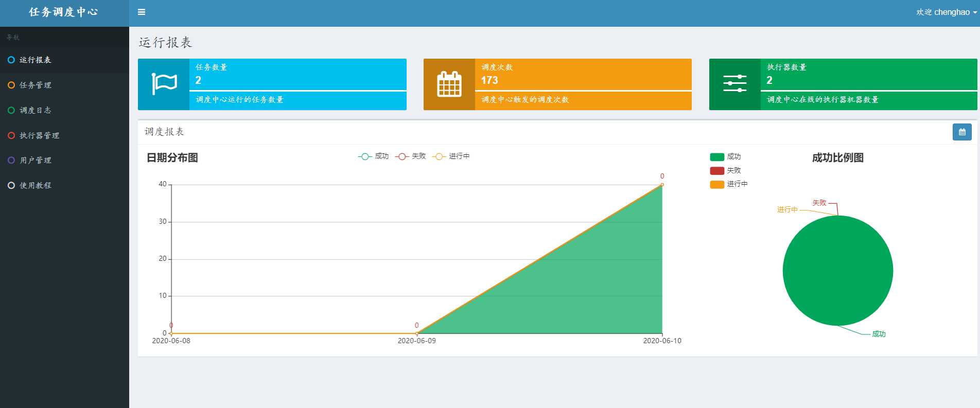Click the flag icon on 任务数量 card
The width and height of the screenshot is (980, 408).
click(x=164, y=84)
